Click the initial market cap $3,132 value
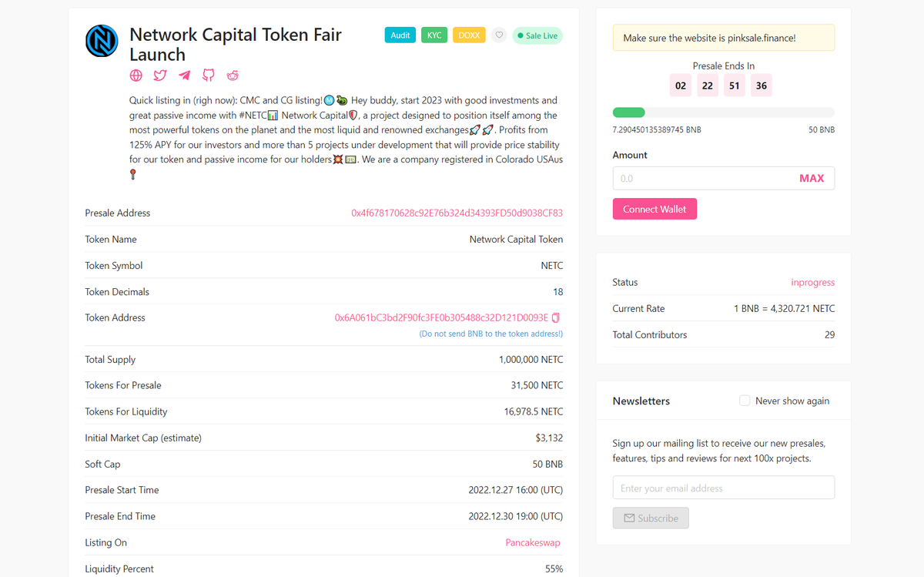Screen dimensions: 924x577 [x=549, y=438]
